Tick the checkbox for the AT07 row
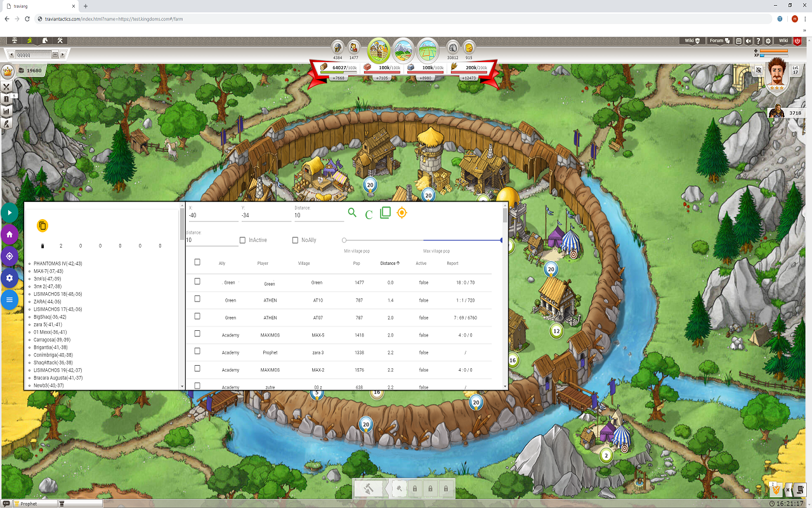 pyautogui.click(x=197, y=316)
